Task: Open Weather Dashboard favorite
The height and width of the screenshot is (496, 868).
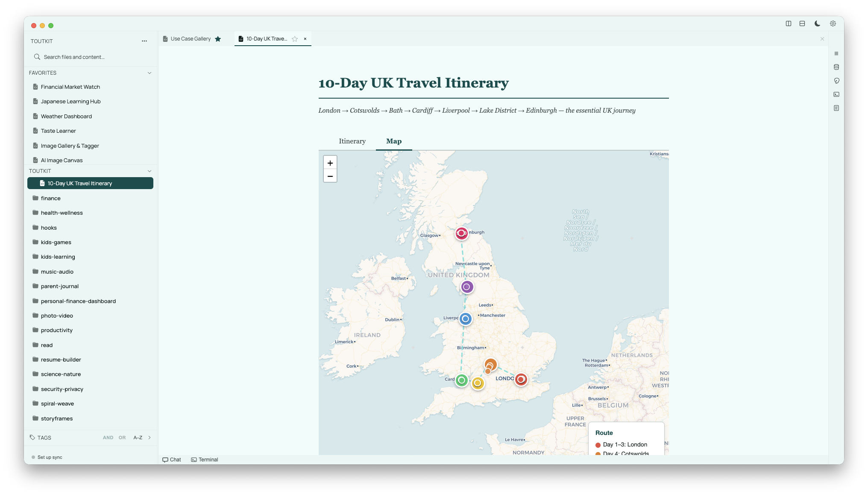Action: [91, 116]
